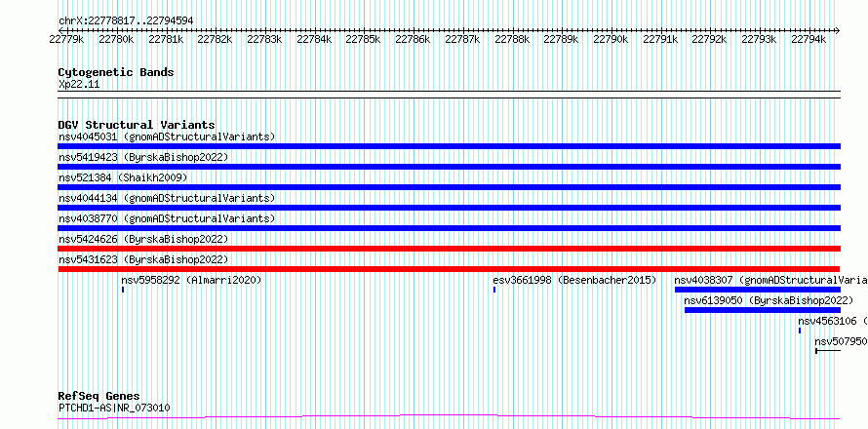Click the 22789k ruler tick label
868x429 pixels.
[562, 39]
